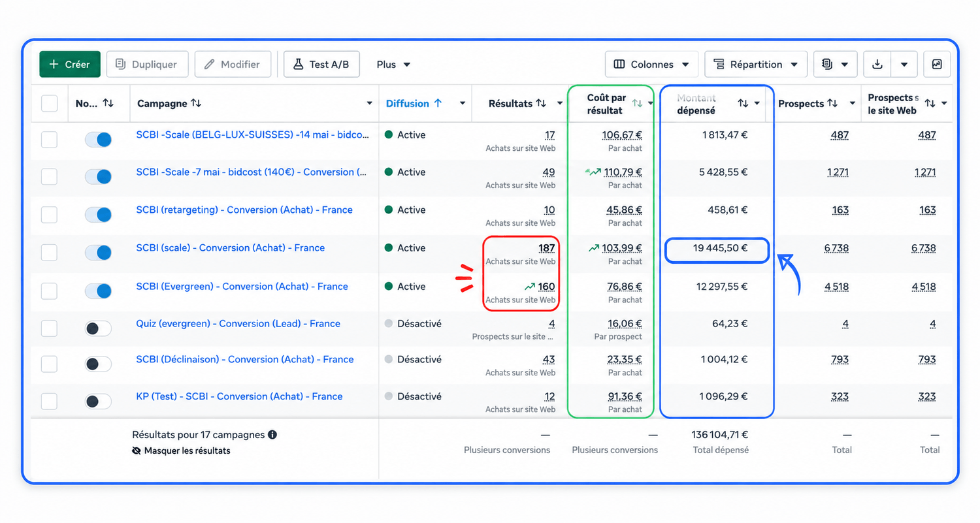Tick the select-all checkbox in header
This screenshot has height=523, width=980.
coord(49,103)
